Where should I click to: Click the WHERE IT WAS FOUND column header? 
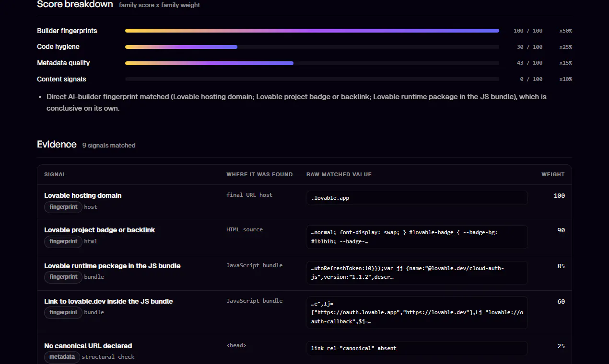tap(259, 174)
